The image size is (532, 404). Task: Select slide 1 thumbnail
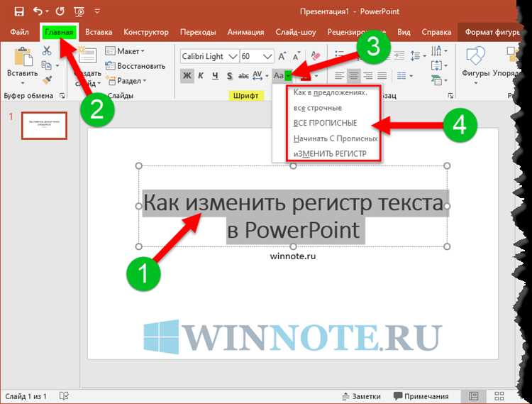point(44,126)
